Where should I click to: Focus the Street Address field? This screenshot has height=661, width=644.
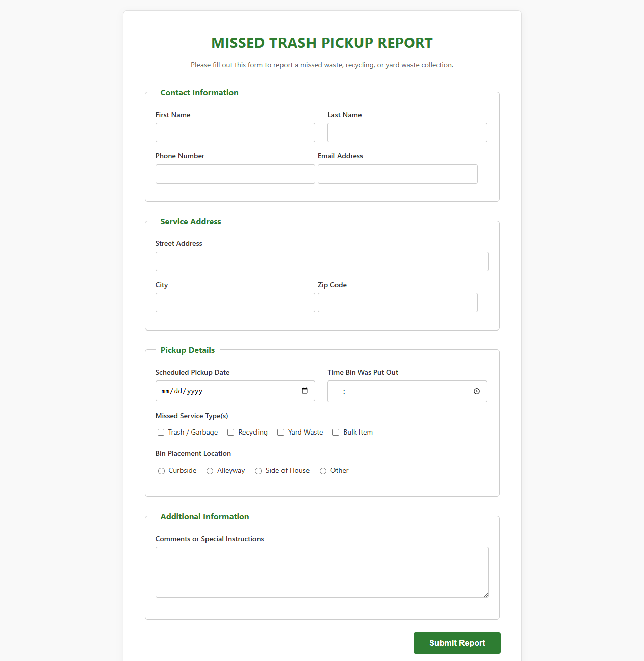pos(322,262)
